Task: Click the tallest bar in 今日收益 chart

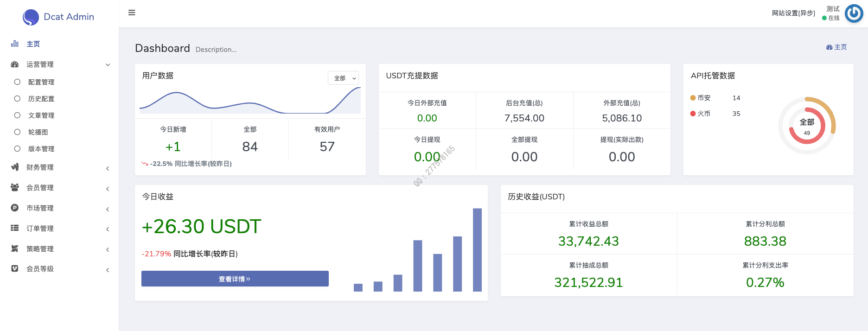Action: click(477, 250)
